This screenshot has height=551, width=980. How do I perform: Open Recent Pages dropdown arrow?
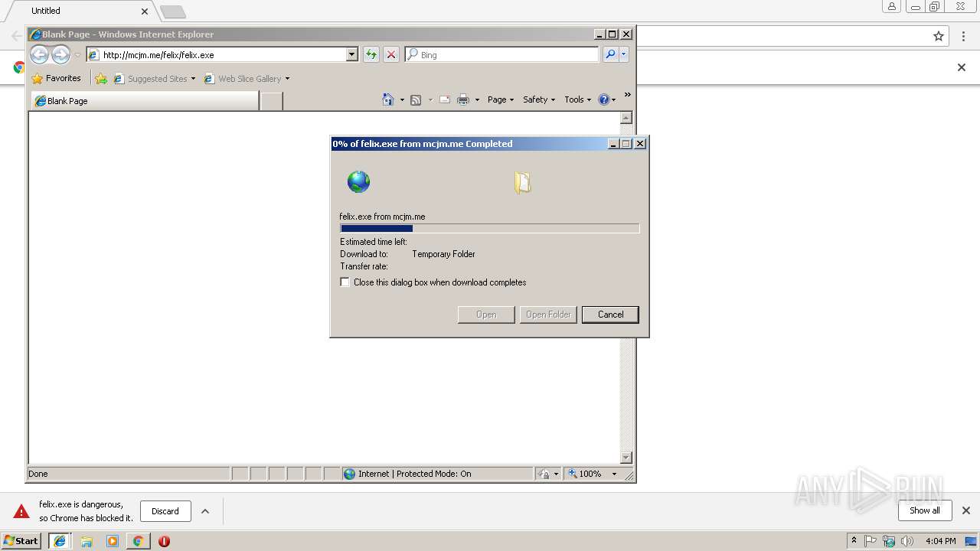(x=77, y=55)
